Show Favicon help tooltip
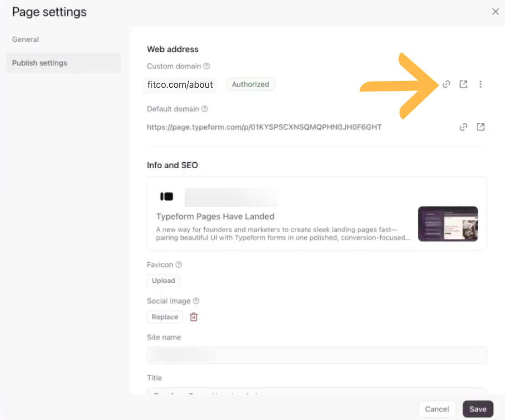This screenshot has height=420, width=505. point(179,265)
